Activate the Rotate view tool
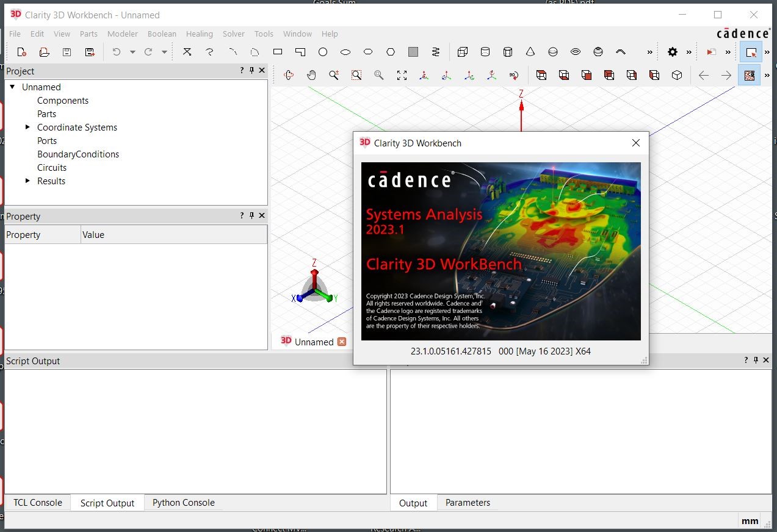 (289, 75)
